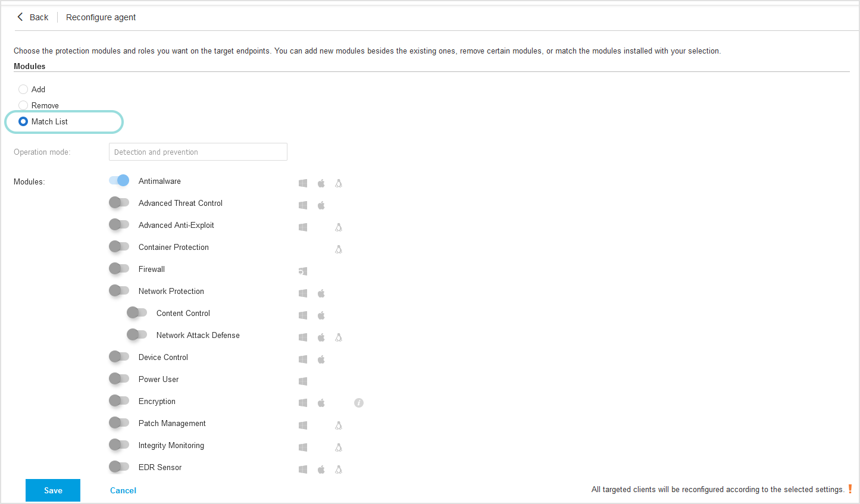Turn on the Network Attack Defense toggle

[x=137, y=334]
